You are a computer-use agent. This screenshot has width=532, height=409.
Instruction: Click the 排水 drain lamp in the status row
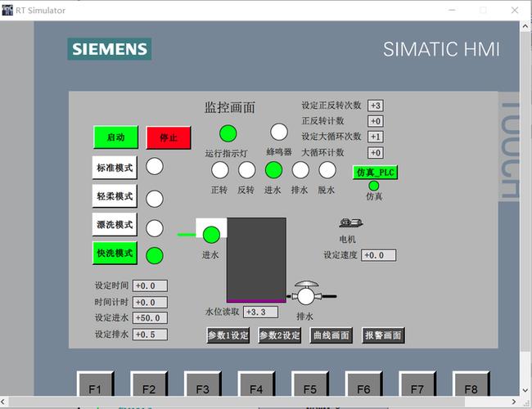(x=300, y=170)
